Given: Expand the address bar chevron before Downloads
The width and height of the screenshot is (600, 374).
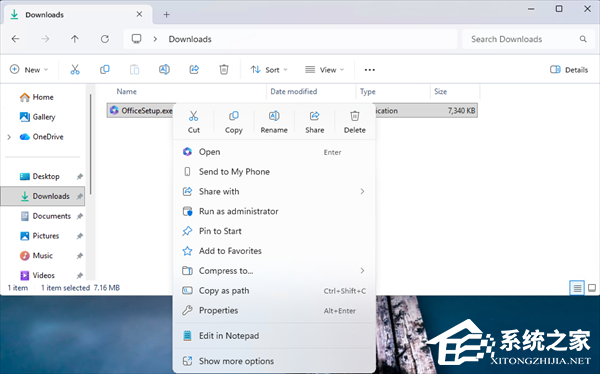Looking at the screenshot, I should pos(155,39).
